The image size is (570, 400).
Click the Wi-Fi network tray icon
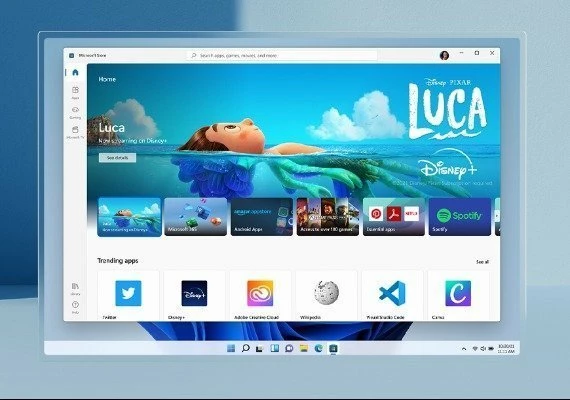pos(475,349)
